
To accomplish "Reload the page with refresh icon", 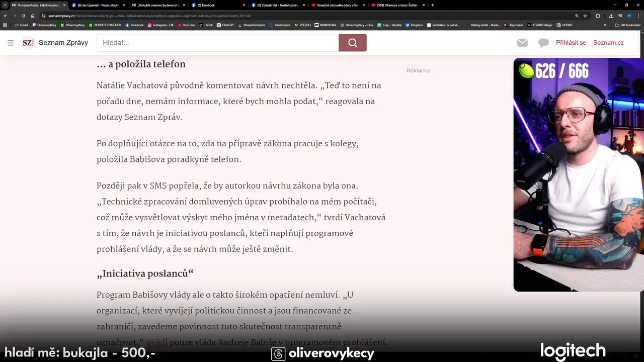I will [23, 16].
